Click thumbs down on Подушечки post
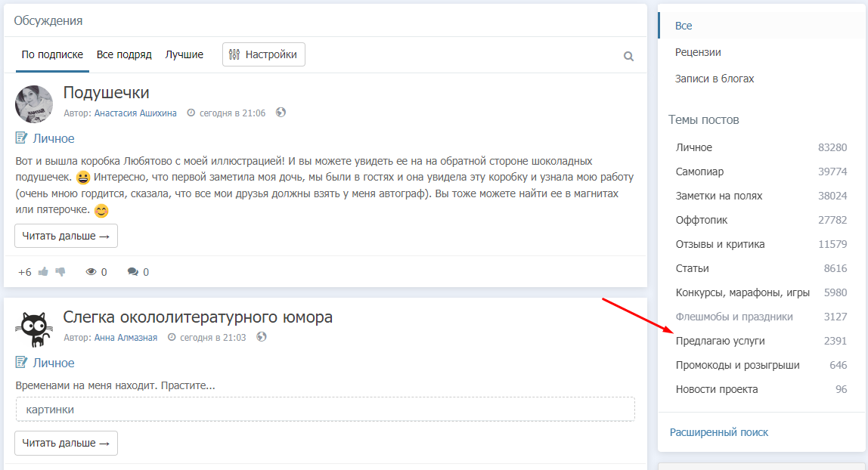This screenshot has height=470, width=868. pos(60,272)
